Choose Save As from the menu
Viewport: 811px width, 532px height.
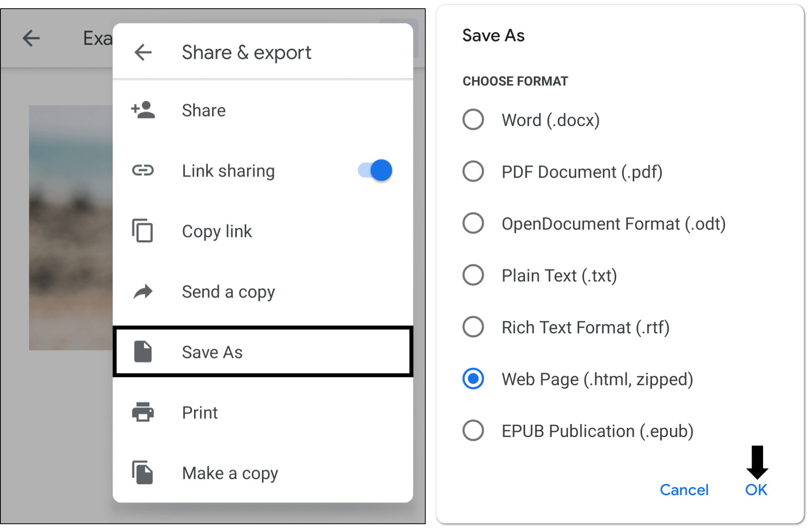(x=213, y=352)
